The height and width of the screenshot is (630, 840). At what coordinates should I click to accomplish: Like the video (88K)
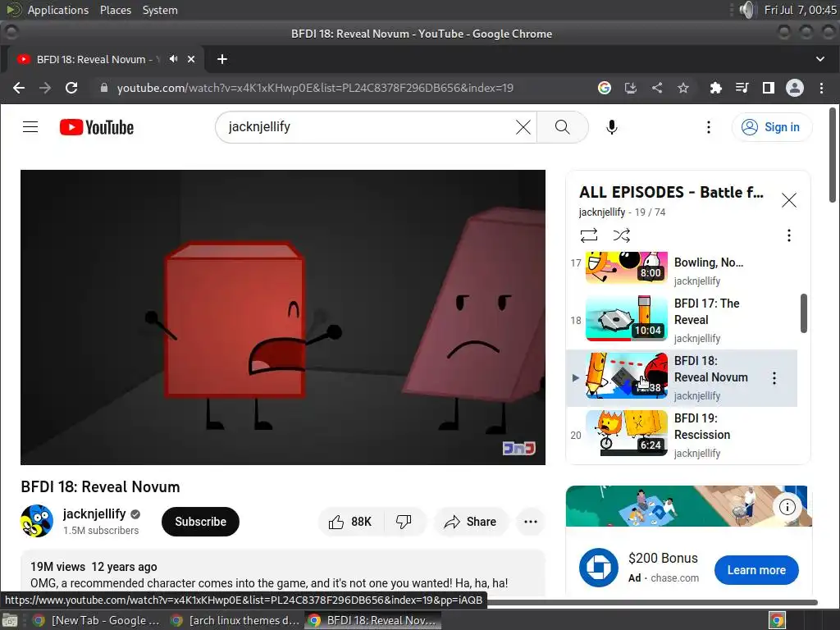point(351,521)
